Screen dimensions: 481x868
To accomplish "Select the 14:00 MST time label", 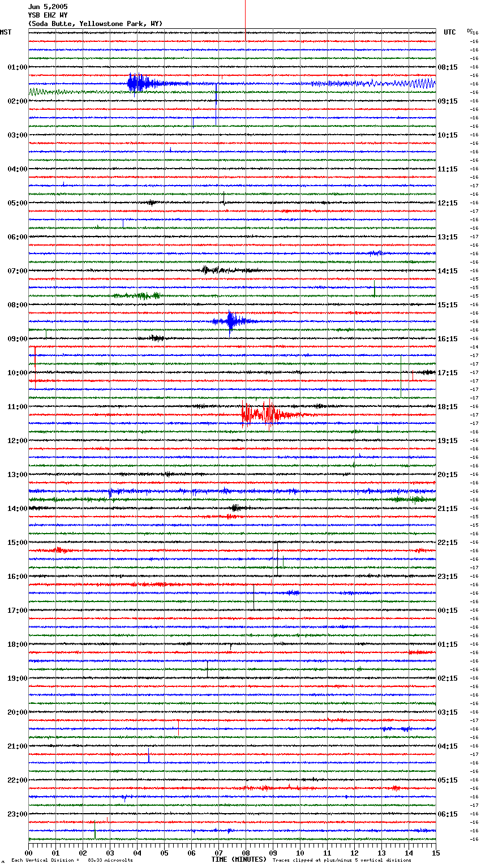I will click(18, 509).
